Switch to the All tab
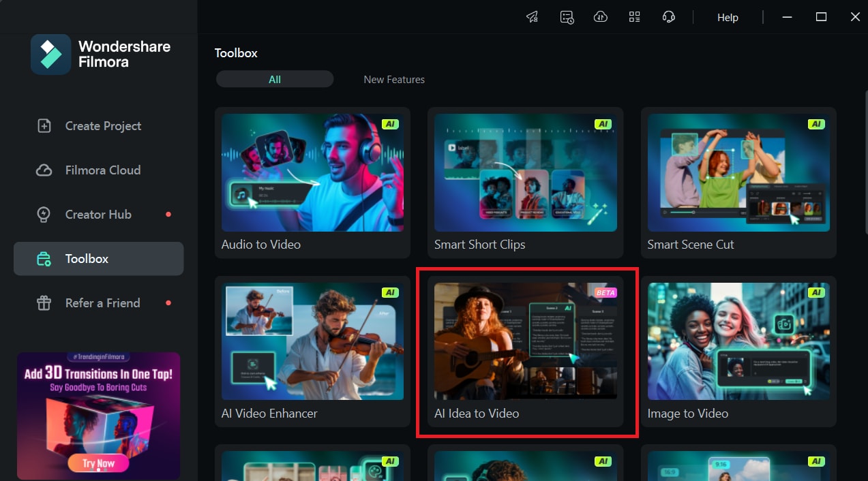The width and height of the screenshot is (868, 481). click(x=275, y=79)
